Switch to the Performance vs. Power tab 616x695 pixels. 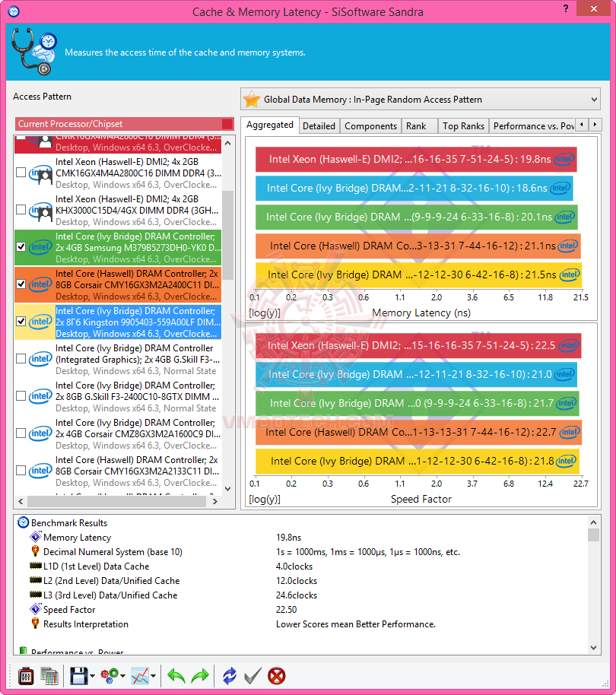point(532,126)
